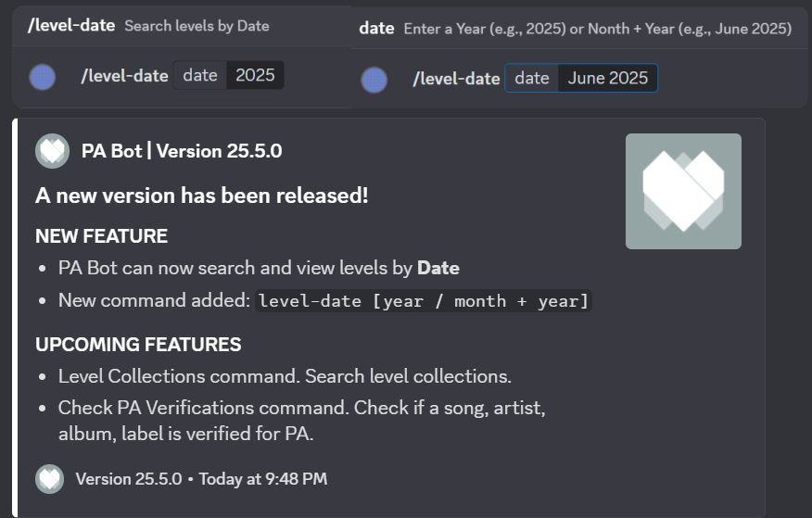Click the bold date option heading at top
This screenshot has height=518, width=812.
coord(376,29)
